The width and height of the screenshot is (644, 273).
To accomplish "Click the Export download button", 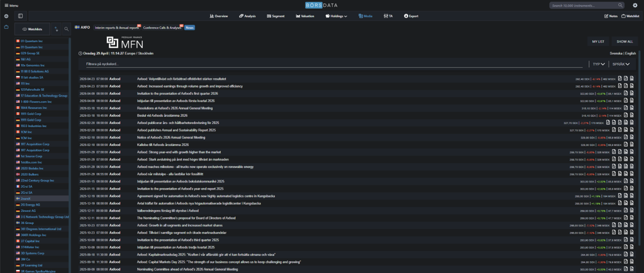I will click(x=411, y=16).
